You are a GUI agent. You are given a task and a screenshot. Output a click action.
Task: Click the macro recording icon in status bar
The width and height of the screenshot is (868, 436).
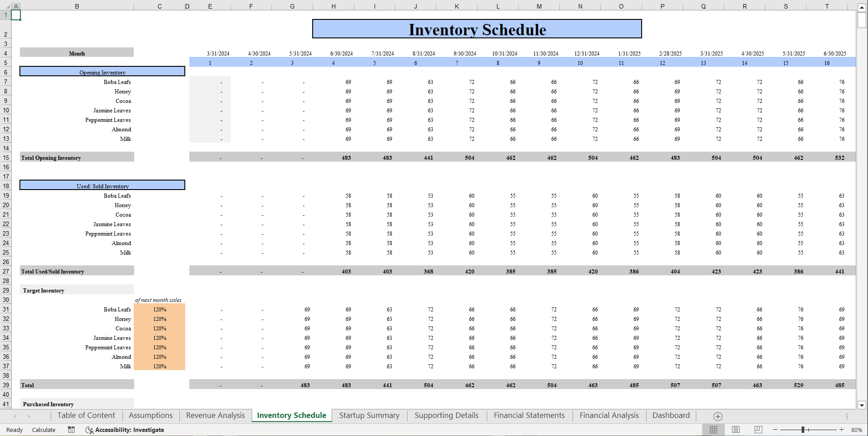pos(71,430)
